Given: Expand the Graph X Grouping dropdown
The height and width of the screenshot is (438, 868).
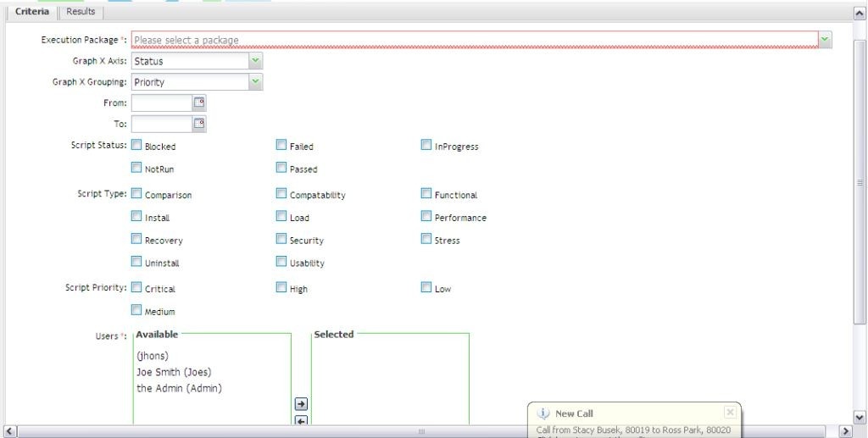Looking at the screenshot, I should click(255, 82).
